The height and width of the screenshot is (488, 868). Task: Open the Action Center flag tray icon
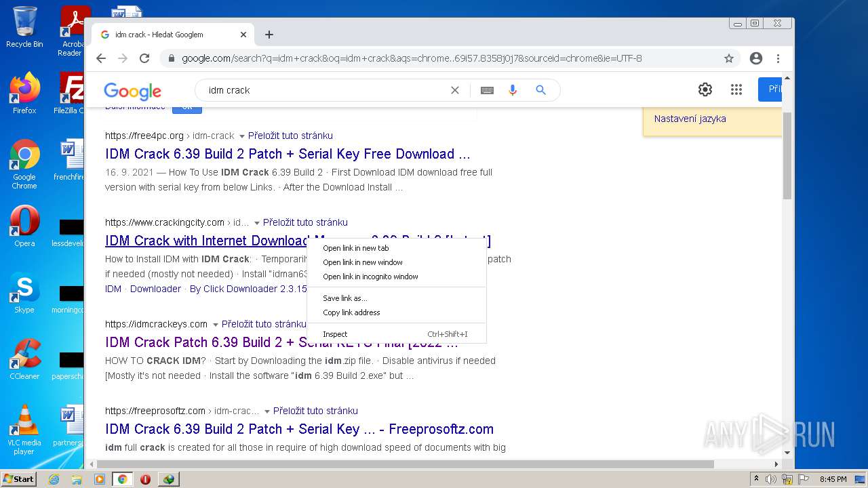[805, 479]
